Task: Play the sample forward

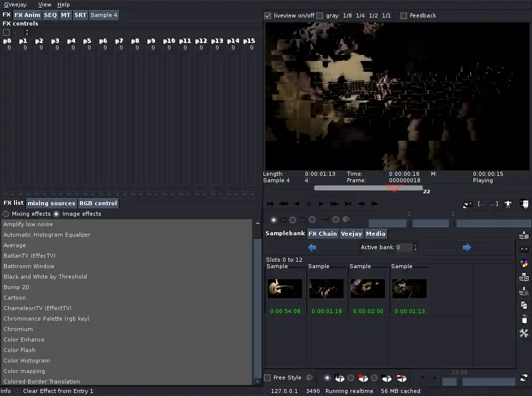Action: (321, 204)
